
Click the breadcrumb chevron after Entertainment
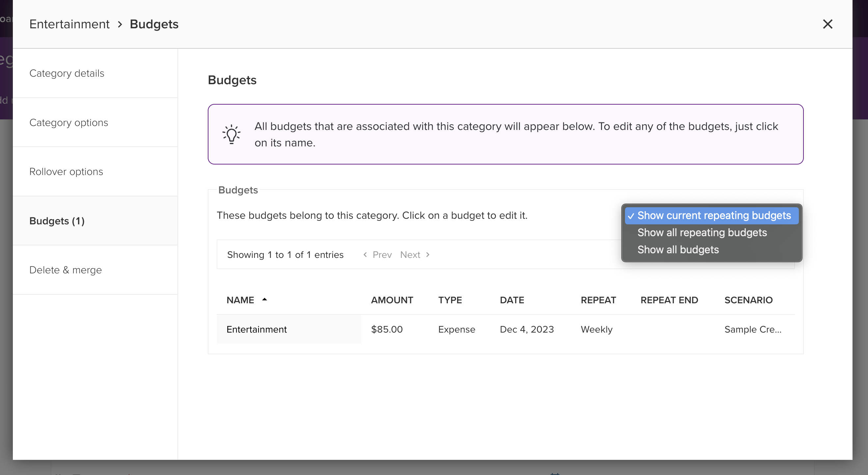click(x=120, y=24)
